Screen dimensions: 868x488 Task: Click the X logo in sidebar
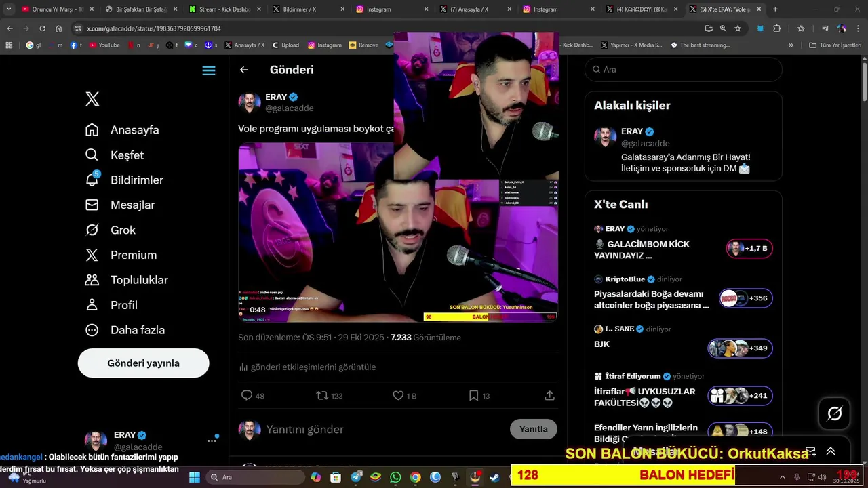click(x=92, y=99)
